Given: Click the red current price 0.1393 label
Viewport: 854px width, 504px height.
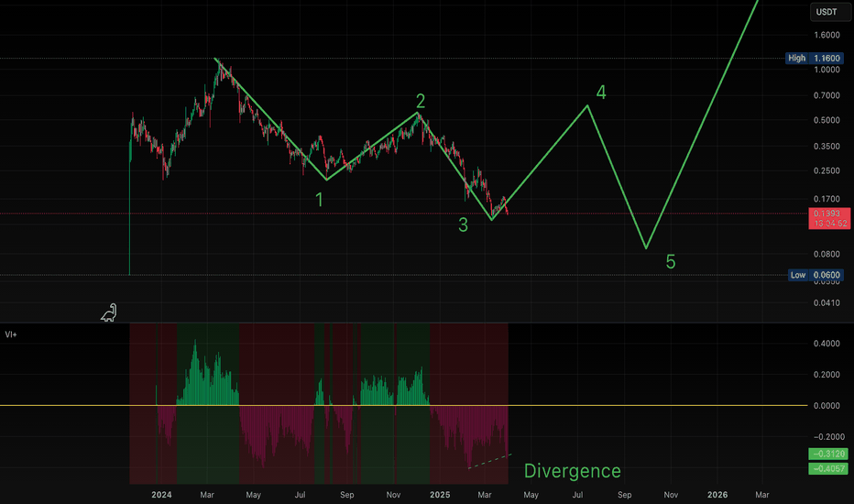Looking at the screenshot, I should coord(829,218).
